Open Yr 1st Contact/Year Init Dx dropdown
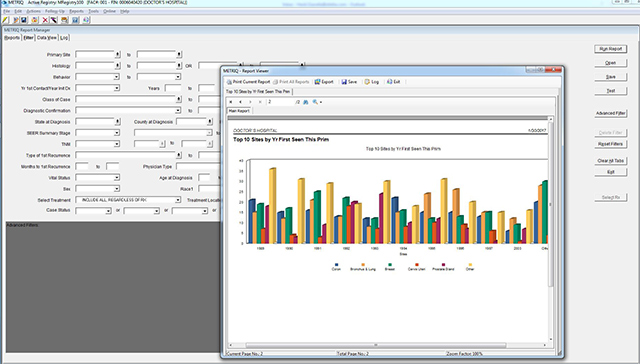The width and height of the screenshot is (640, 364). pos(117,88)
